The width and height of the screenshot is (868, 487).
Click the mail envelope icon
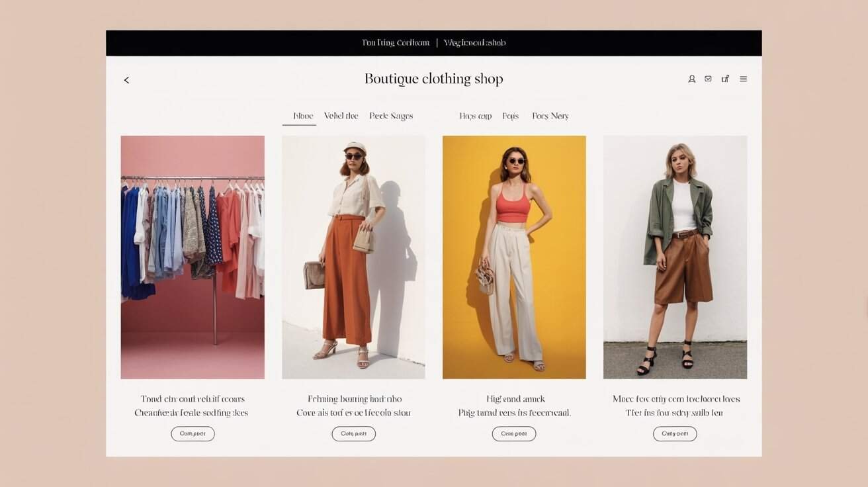click(x=708, y=78)
